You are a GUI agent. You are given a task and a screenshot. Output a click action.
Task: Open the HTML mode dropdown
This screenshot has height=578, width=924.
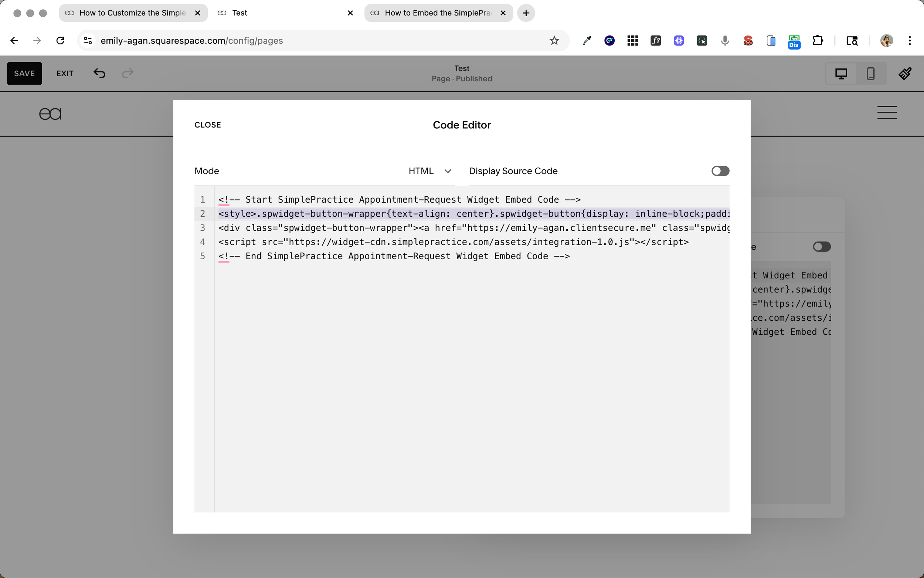click(430, 171)
